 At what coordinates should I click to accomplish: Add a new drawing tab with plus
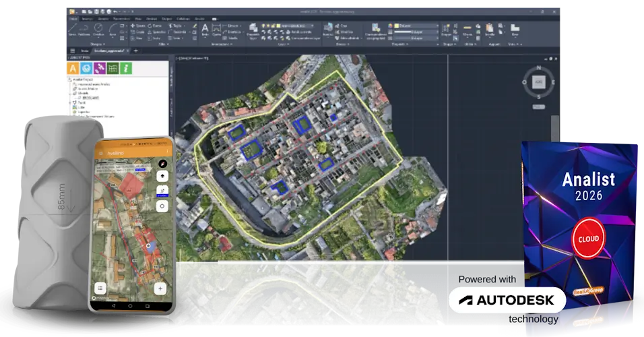[x=136, y=51]
